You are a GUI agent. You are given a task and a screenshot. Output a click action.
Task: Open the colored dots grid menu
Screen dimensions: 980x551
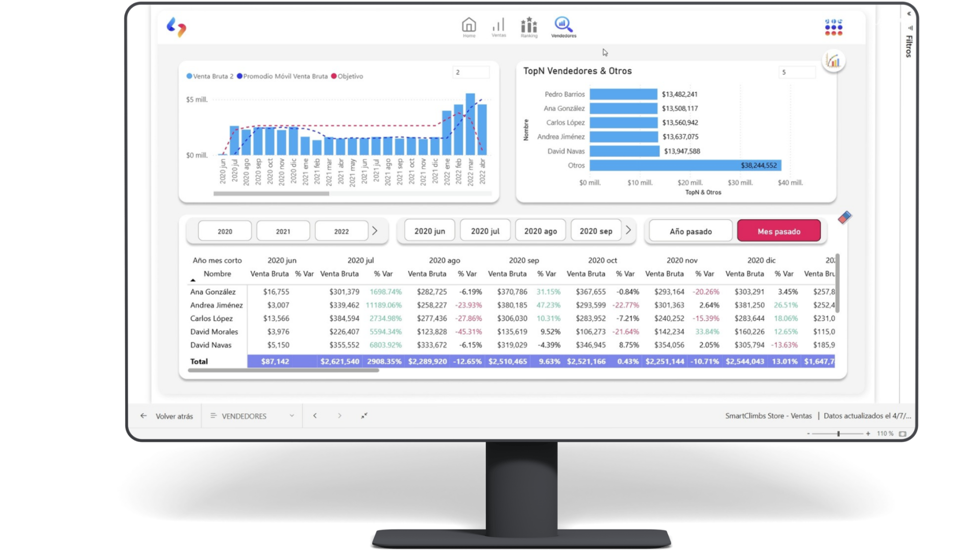833,27
